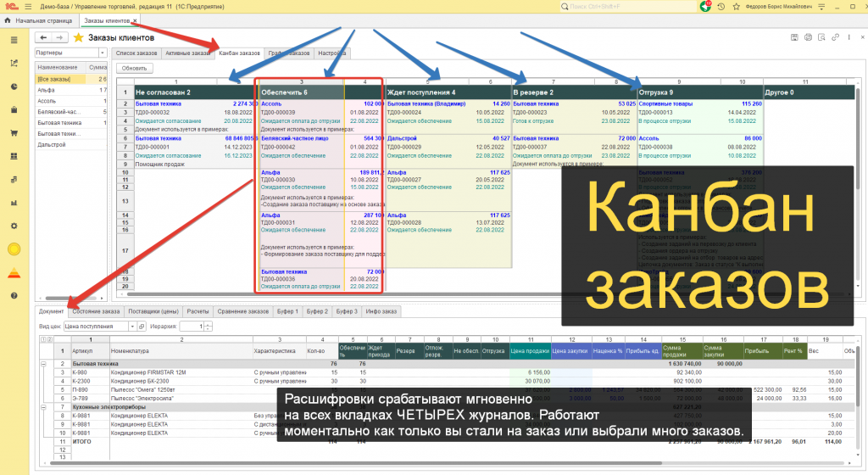This screenshot has height=475, width=868.
Task: Click the yellow circle icon in sidebar
Action: click(14, 249)
